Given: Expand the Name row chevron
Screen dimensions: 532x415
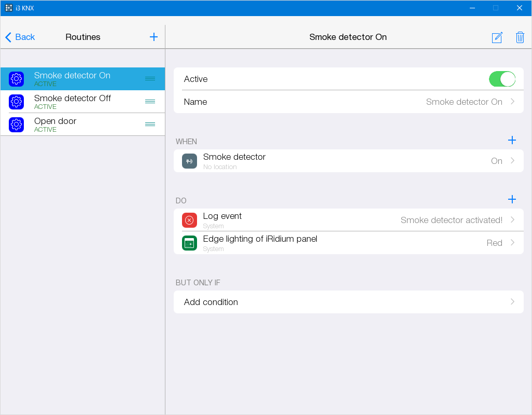Looking at the screenshot, I should [512, 102].
